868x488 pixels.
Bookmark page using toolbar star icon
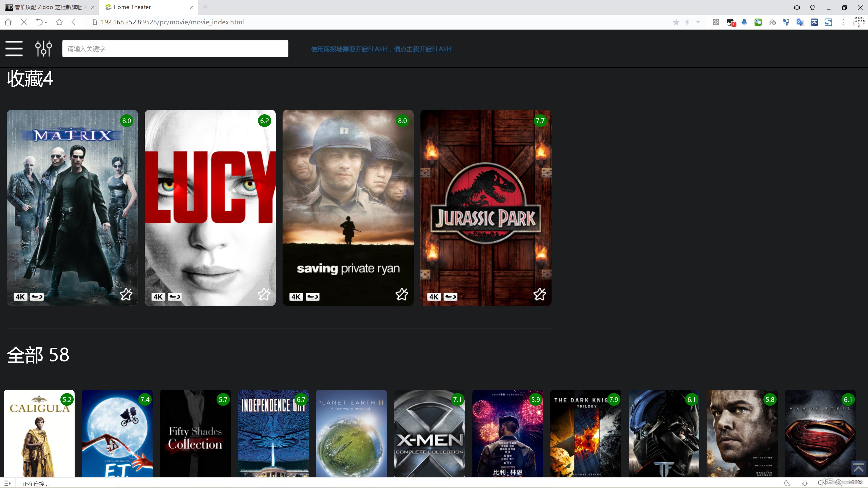point(59,22)
